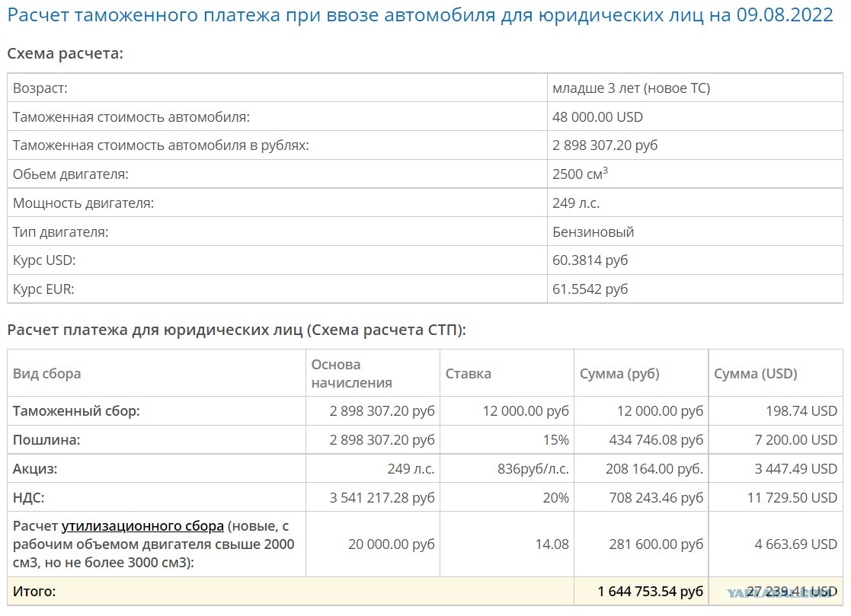This screenshot has width=851, height=616.
Task: Select the '11 729.50 USD' amount
Action: pyautogui.click(x=792, y=498)
